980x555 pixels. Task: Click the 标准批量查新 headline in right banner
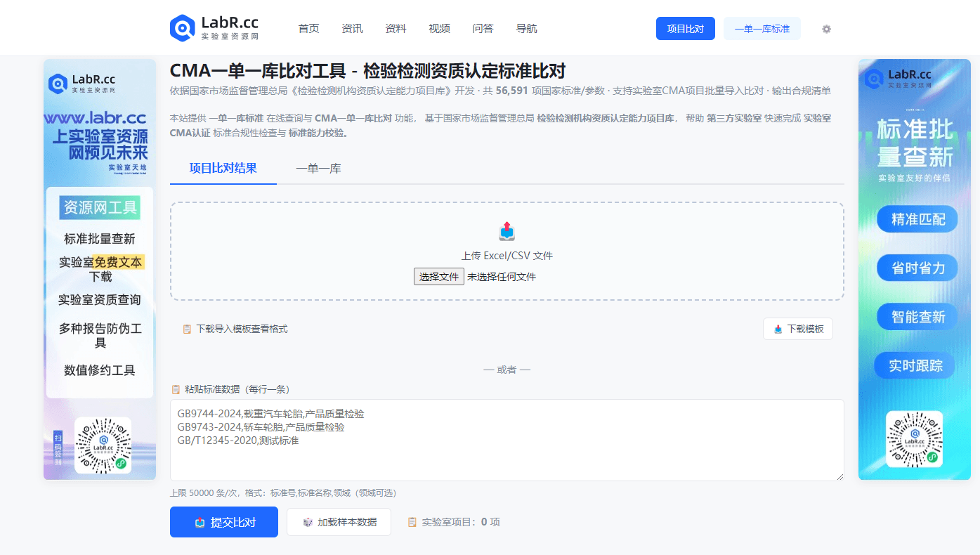[x=915, y=143]
